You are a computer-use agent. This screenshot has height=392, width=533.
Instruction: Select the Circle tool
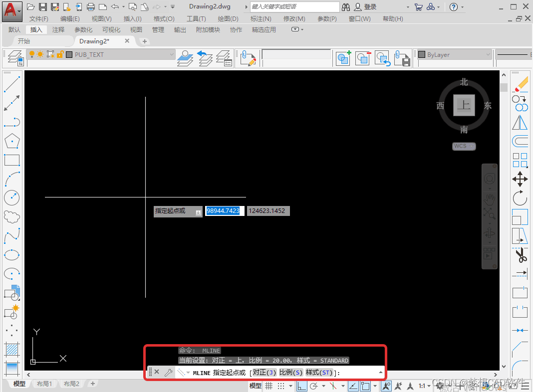(12, 197)
